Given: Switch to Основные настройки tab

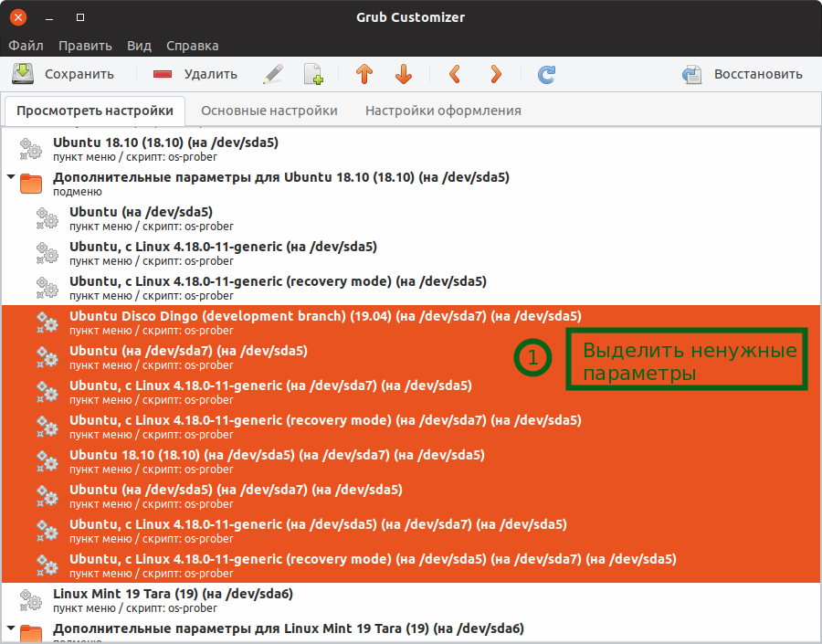Looking at the screenshot, I should tap(269, 111).
